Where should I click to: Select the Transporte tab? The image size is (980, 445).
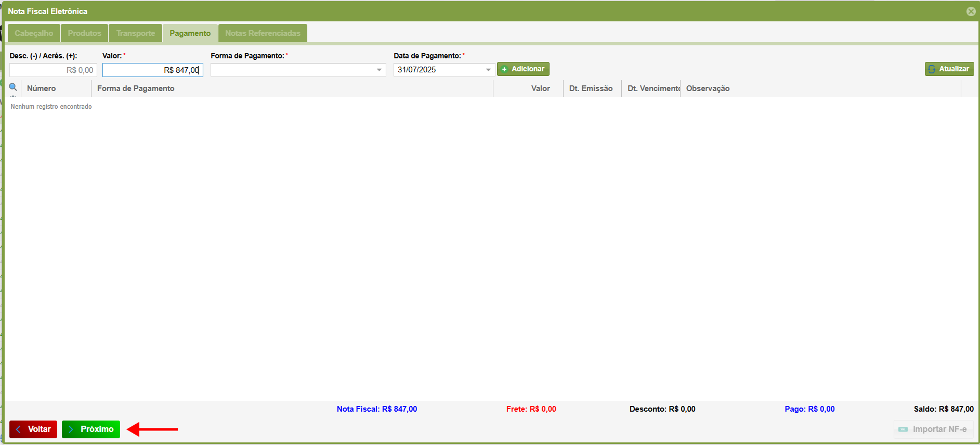(136, 33)
